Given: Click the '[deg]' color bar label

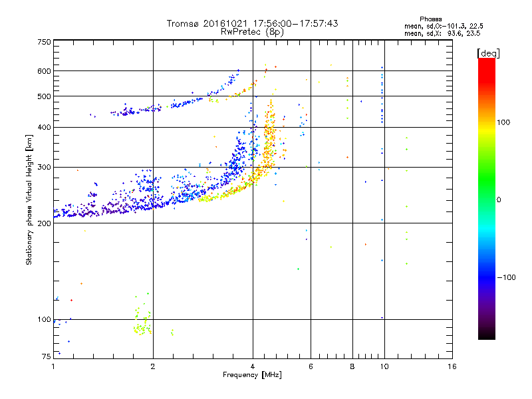Looking at the screenshot, I should pos(488,53).
